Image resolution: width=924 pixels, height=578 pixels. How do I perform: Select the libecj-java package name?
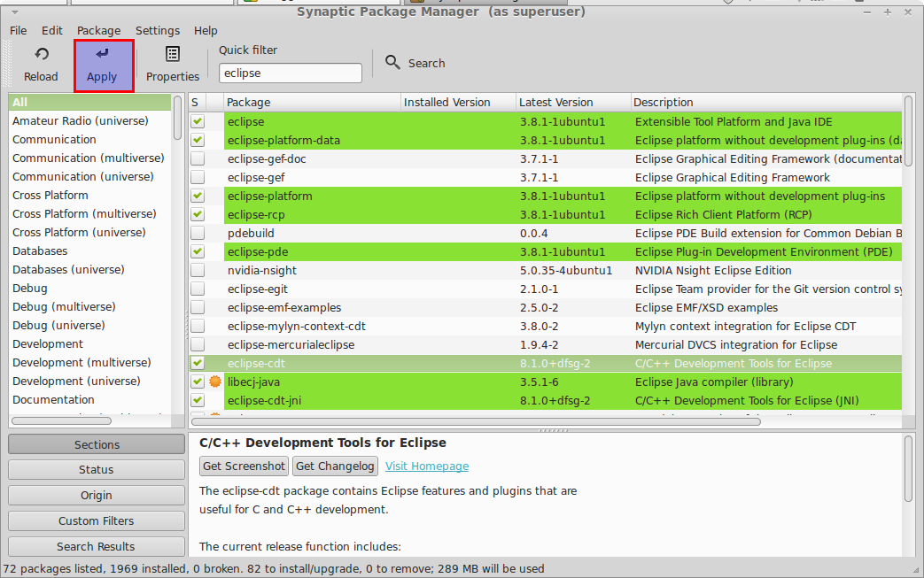(253, 382)
